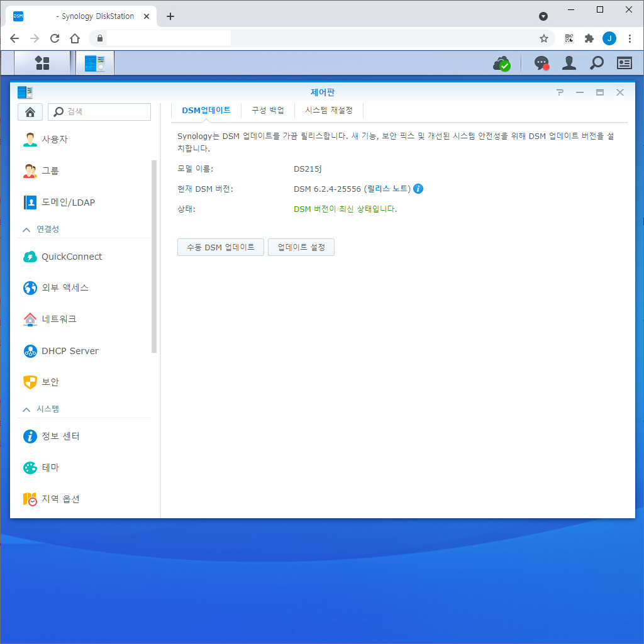Open a new browser tab

tap(170, 16)
